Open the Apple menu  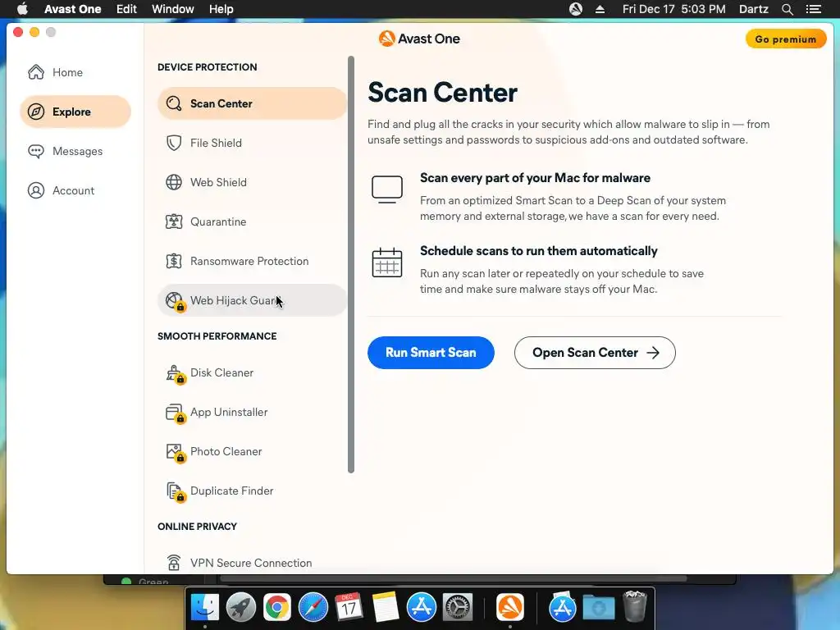pos(22,9)
